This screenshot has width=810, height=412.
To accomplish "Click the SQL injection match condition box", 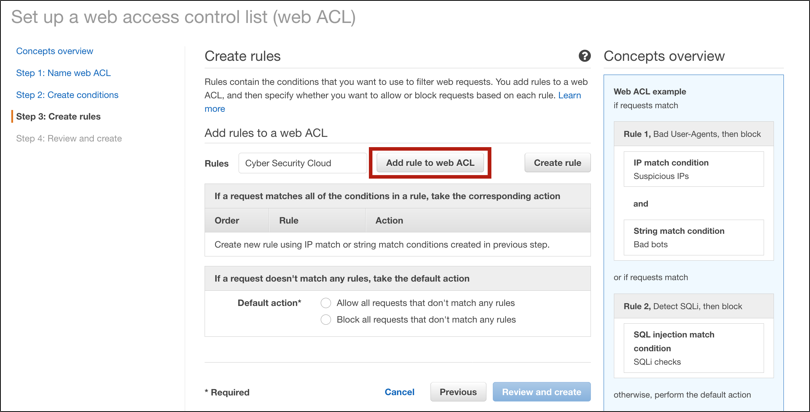I will click(x=693, y=348).
